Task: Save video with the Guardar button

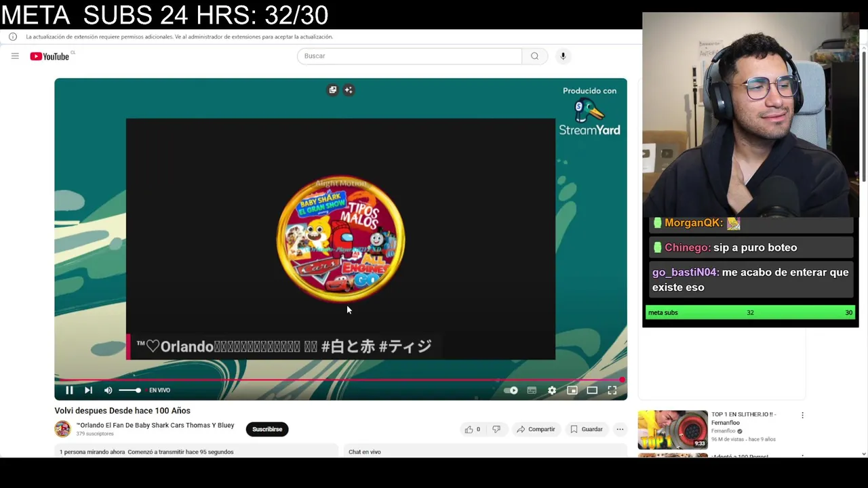Action: [587, 429]
